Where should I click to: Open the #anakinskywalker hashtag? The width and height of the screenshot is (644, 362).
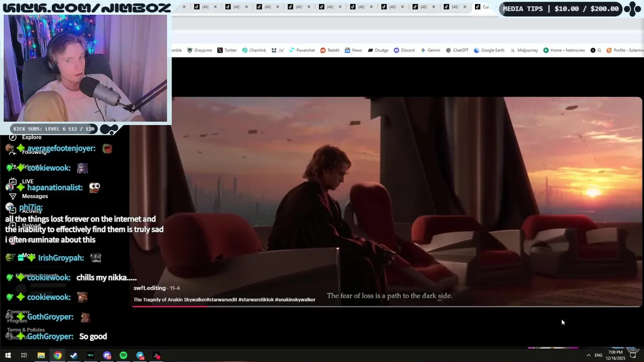[295, 300]
